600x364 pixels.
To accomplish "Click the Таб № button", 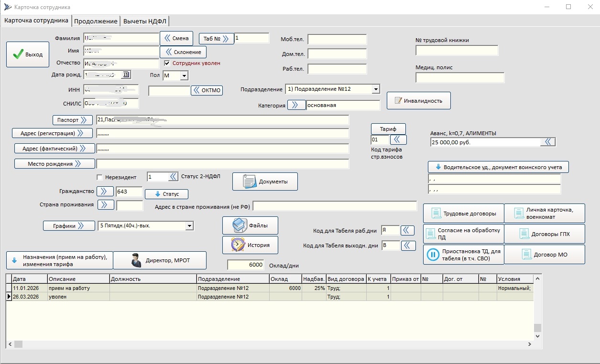I will 216,39.
